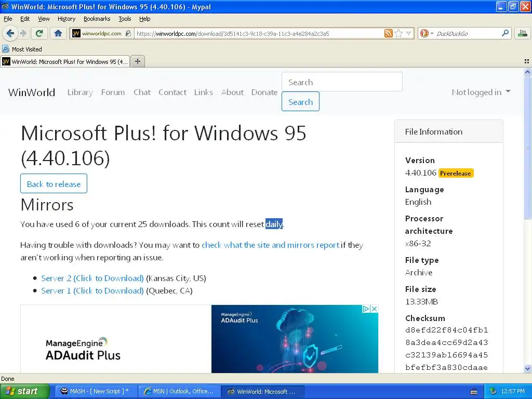532x399 pixels.
Task: Open the Links nav link
Action: click(x=204, y=92)
